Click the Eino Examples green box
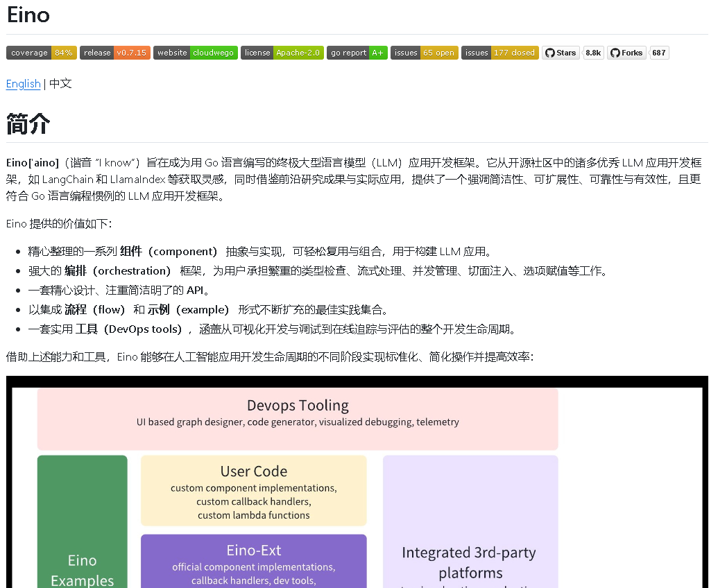This screenshot has height=588, width=718. coord(83,521)
